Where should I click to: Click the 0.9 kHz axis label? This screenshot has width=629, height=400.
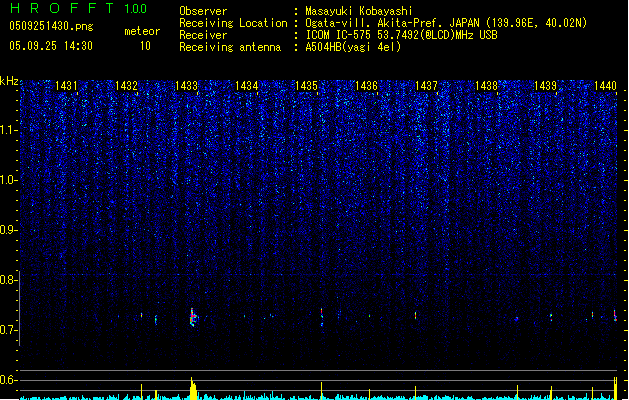7,230
